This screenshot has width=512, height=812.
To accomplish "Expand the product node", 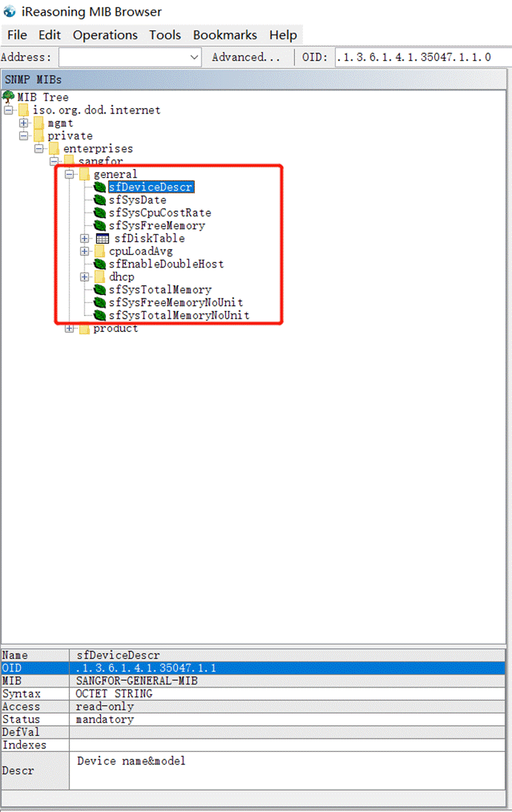I will 70,328.
